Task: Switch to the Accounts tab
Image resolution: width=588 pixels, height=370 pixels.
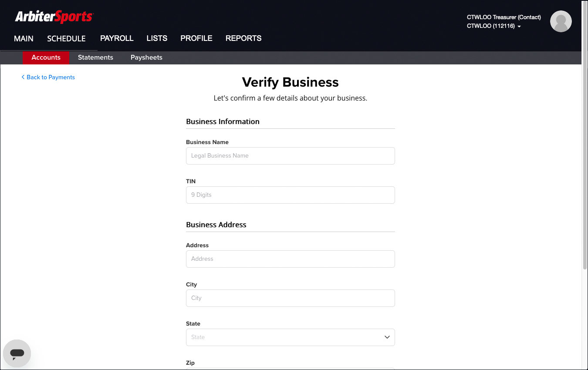Action: click(x=46, y=57)
